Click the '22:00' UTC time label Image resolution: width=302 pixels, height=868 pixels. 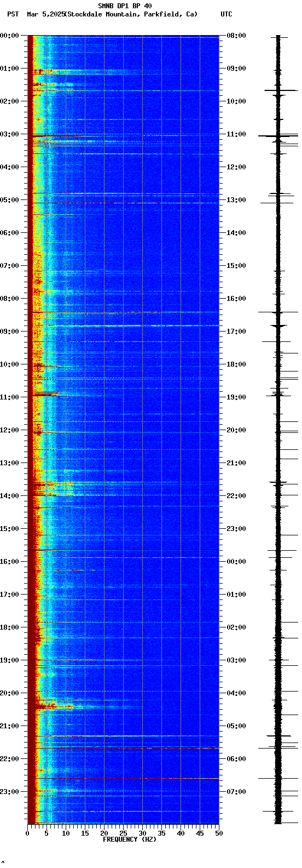click(236, 496)
